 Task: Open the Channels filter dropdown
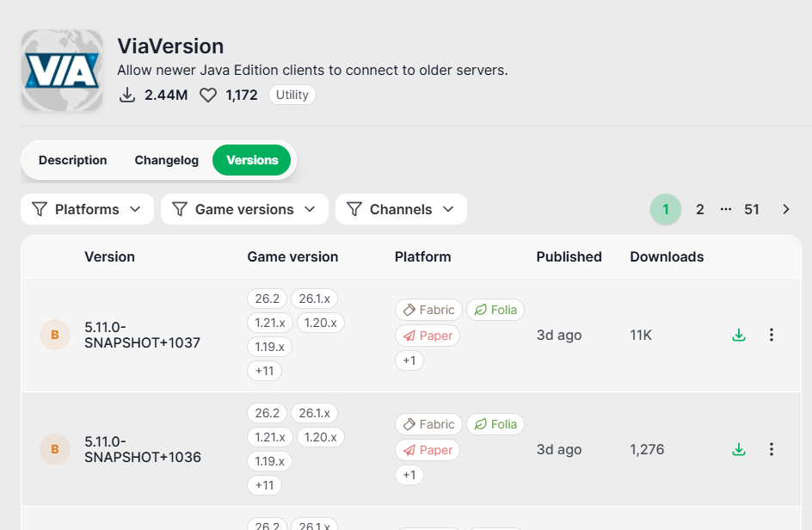coord(401,209)
